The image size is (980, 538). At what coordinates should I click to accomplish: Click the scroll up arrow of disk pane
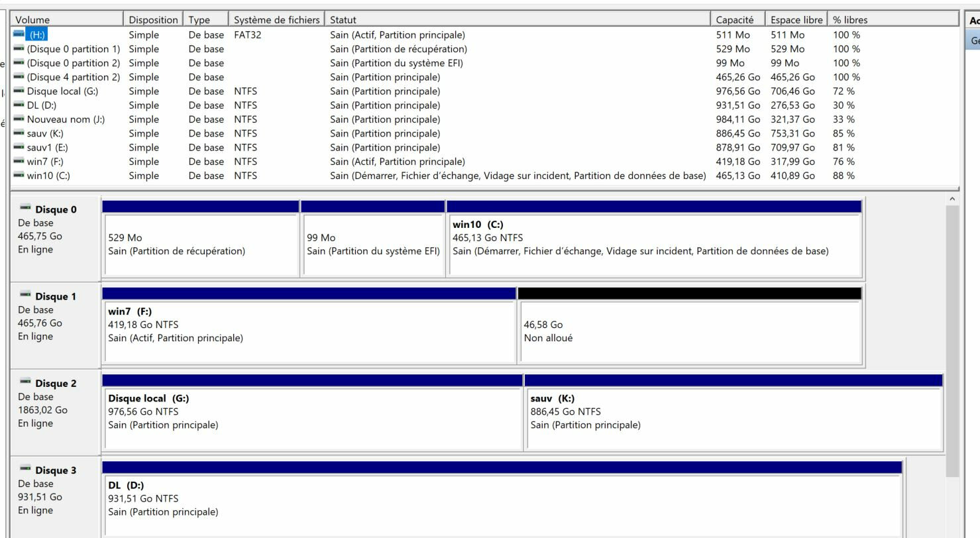pyautogui.click(x=953, y=199)
